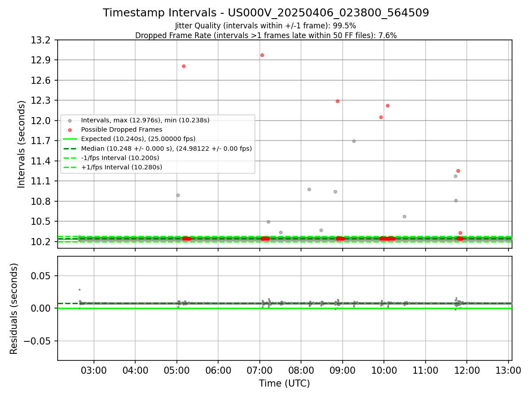
Task: Click the gray interval point near 11.7 seconds after 09:00
Action: pyautogui.click(x=354, y=141)
